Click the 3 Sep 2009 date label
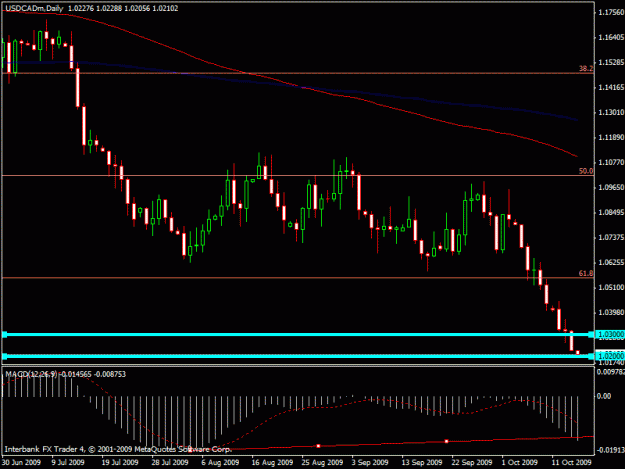 (x=370, y=462)
